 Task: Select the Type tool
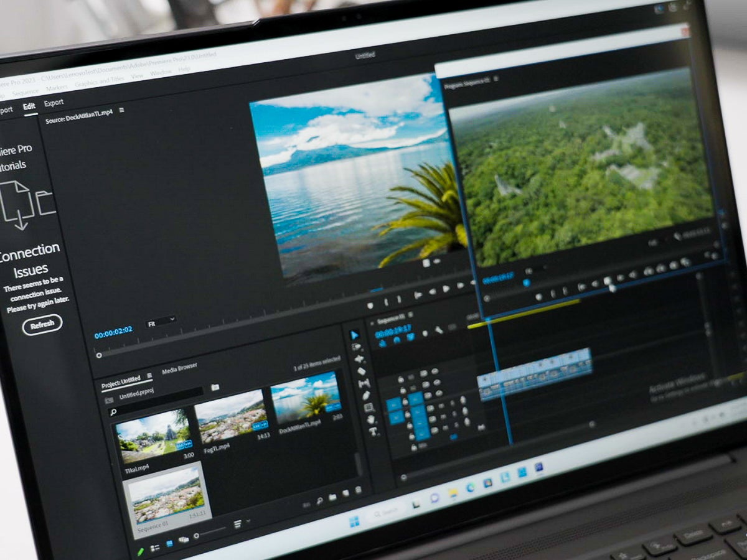pos(373,431)
